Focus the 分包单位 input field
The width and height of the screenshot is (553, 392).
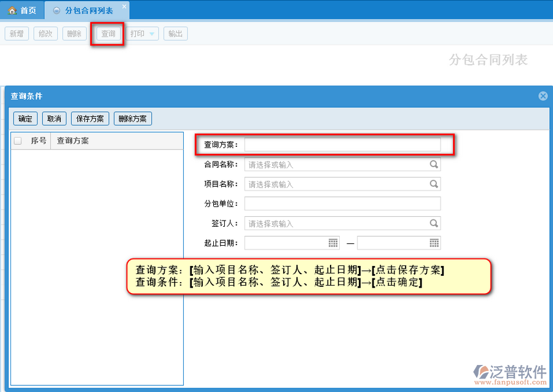342,204
